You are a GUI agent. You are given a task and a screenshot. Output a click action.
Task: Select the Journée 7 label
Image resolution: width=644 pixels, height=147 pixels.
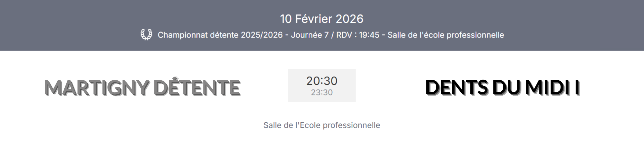coord(310,35)
